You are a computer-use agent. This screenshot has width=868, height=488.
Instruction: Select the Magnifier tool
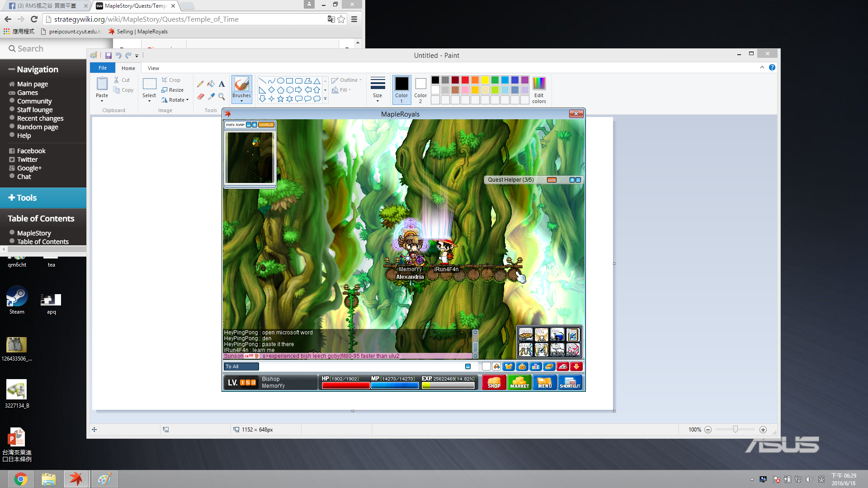[x=222, y=96]
